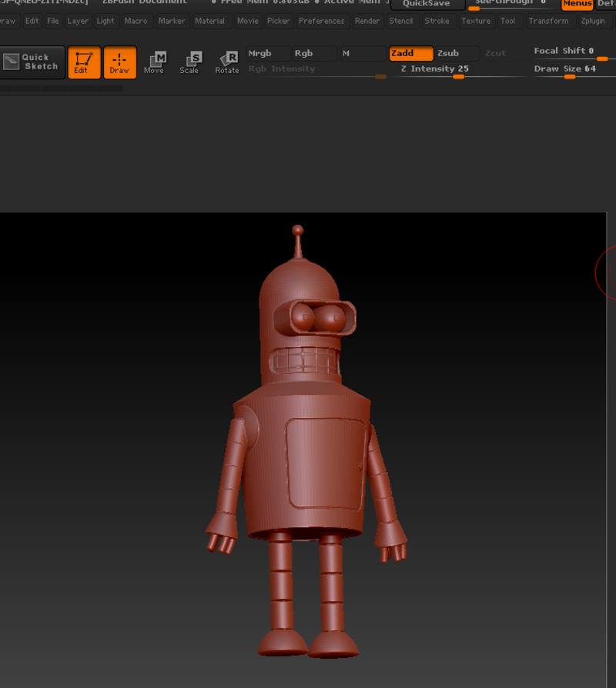This screenshot has width=616, height=688.
Task: Open the File menu
Action: (52, 21)
